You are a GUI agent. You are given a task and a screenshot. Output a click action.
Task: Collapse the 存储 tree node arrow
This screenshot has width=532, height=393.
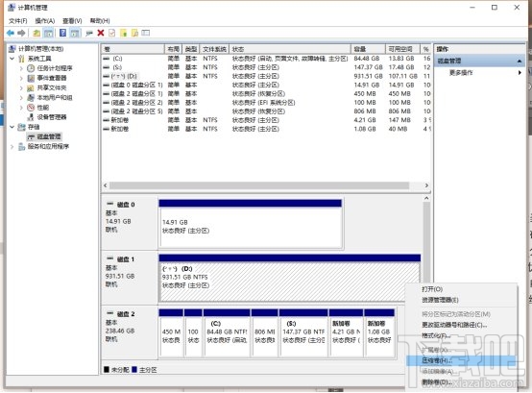point(12,127)
